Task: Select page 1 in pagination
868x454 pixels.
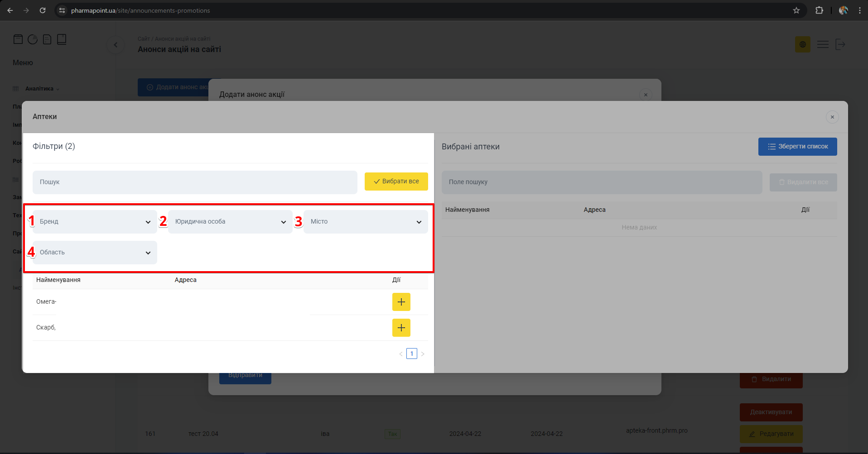Action: [411, 354]
